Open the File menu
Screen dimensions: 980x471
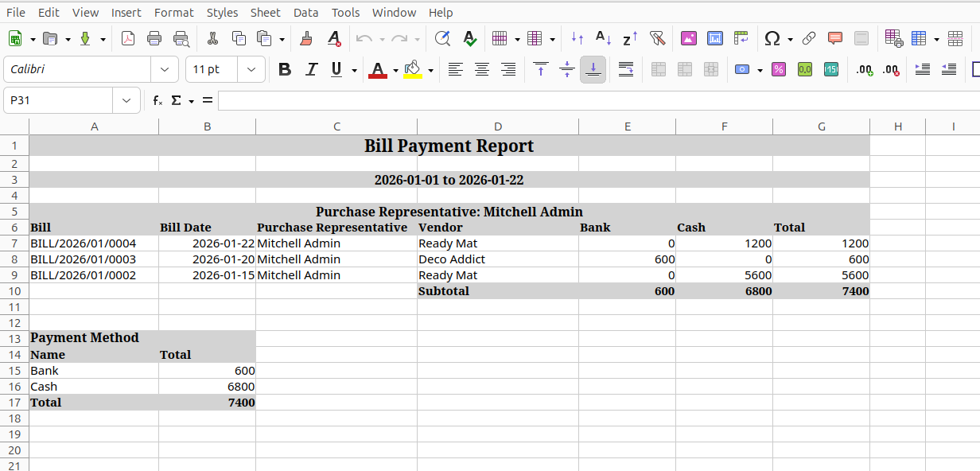[x=16, y=12]
